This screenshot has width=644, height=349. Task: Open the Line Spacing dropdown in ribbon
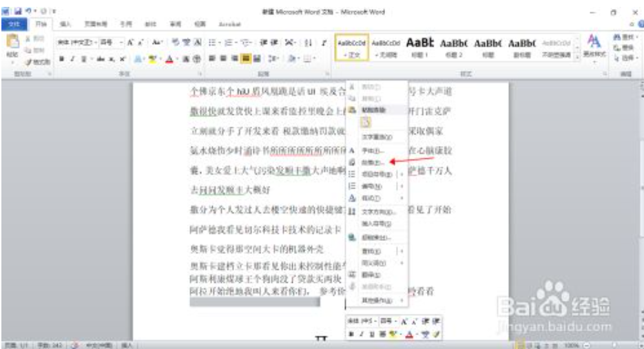[273, 59]
